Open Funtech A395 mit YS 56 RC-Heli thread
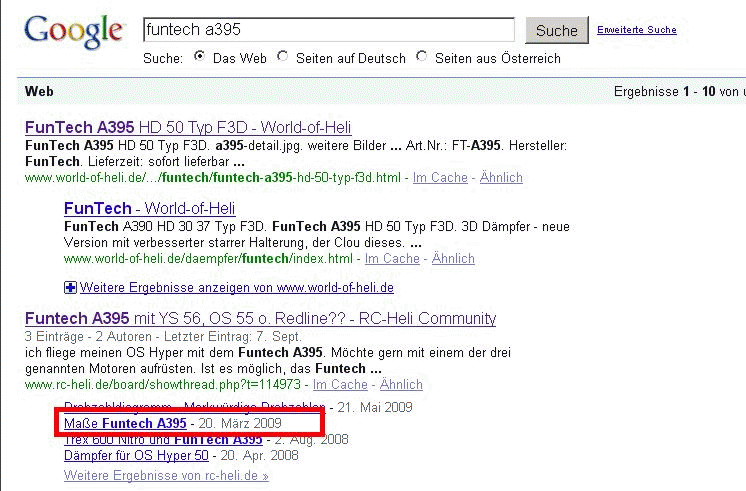The width and height of the screenshot is (746, 491). coord(260,318)
